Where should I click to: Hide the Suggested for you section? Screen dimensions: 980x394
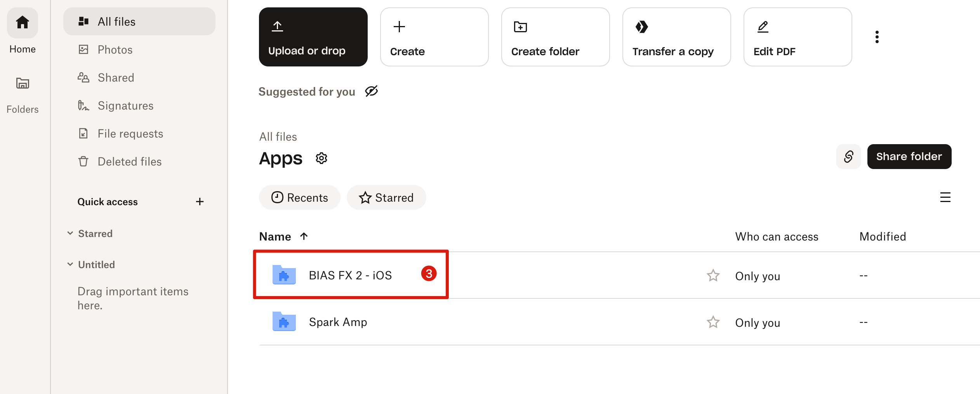coord(372,91)
